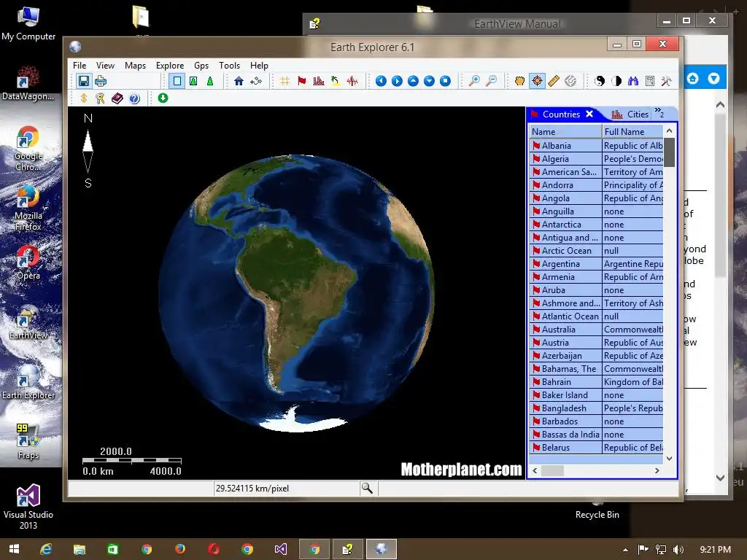Select the green framed cone view icon
Image resolution: width=747 pixels, height=560 pixels.
click(x=193, y=81)
